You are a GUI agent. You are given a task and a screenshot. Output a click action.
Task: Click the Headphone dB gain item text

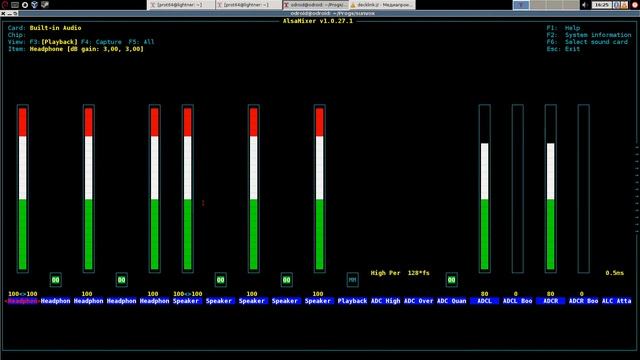(x=87, y=49)
